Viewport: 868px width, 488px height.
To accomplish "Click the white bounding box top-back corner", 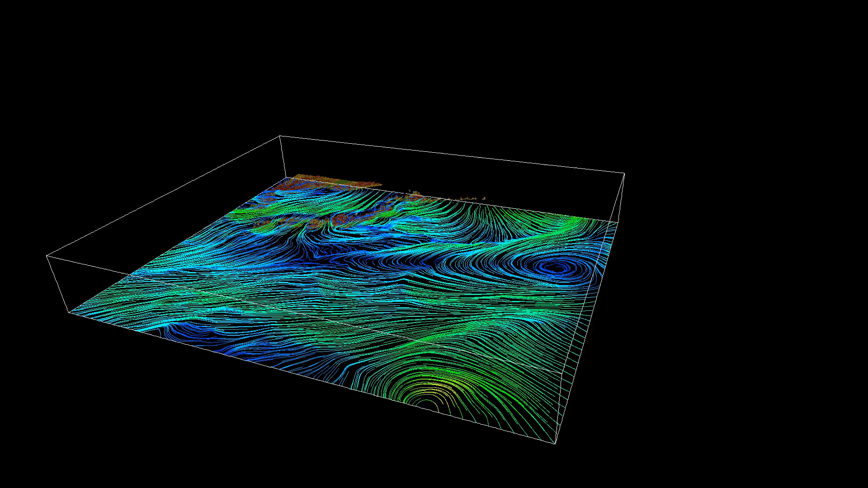I will tap(280, 136).
